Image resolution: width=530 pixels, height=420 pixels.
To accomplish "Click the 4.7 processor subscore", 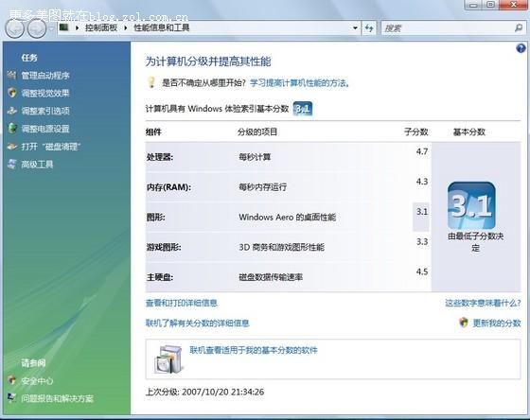I will coord(422,151).
